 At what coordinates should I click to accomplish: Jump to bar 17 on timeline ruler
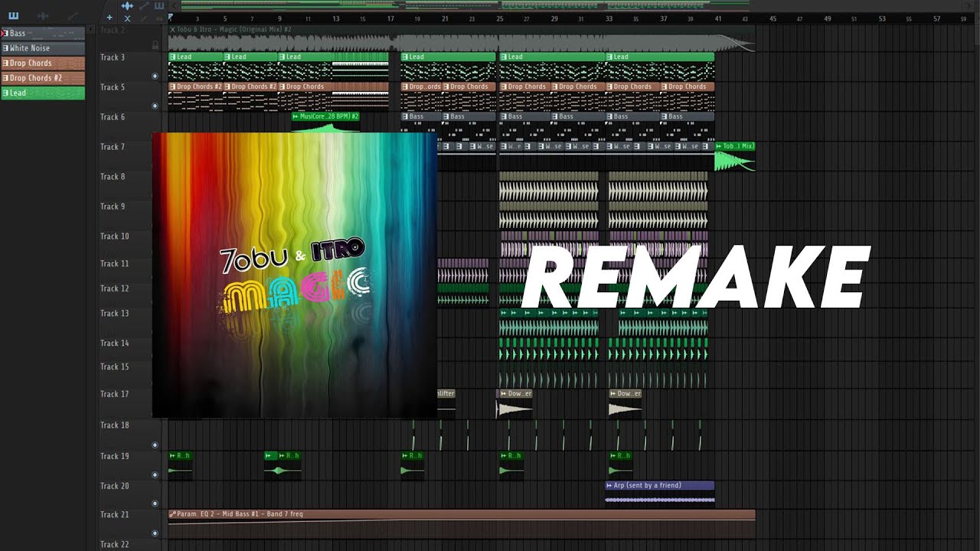click(390, 18)
